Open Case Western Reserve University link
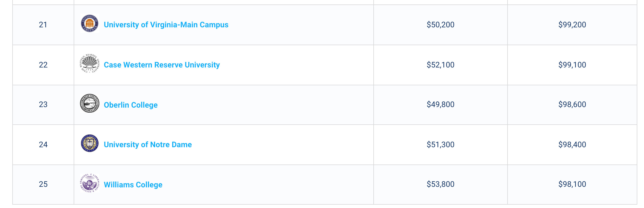Viewport: 644px width, 208px height. click(162, 65)
